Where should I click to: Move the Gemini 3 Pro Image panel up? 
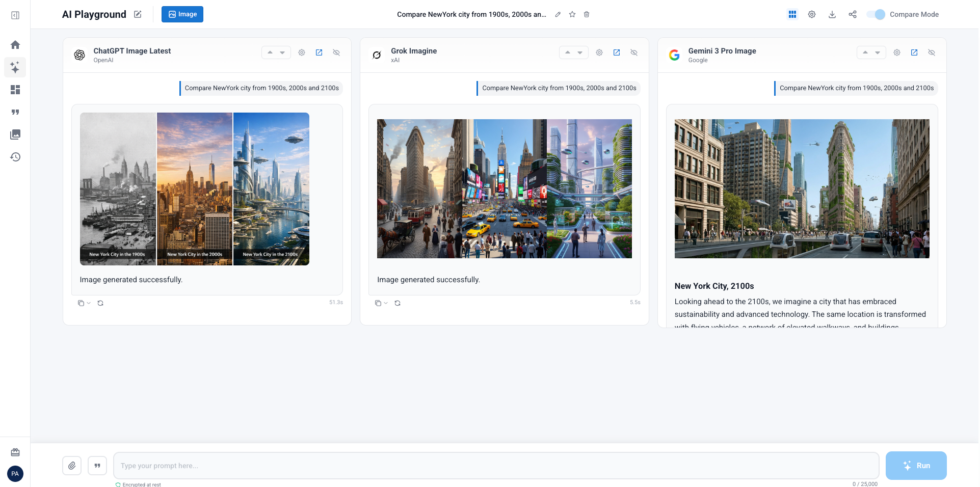(x=865, y=52)
